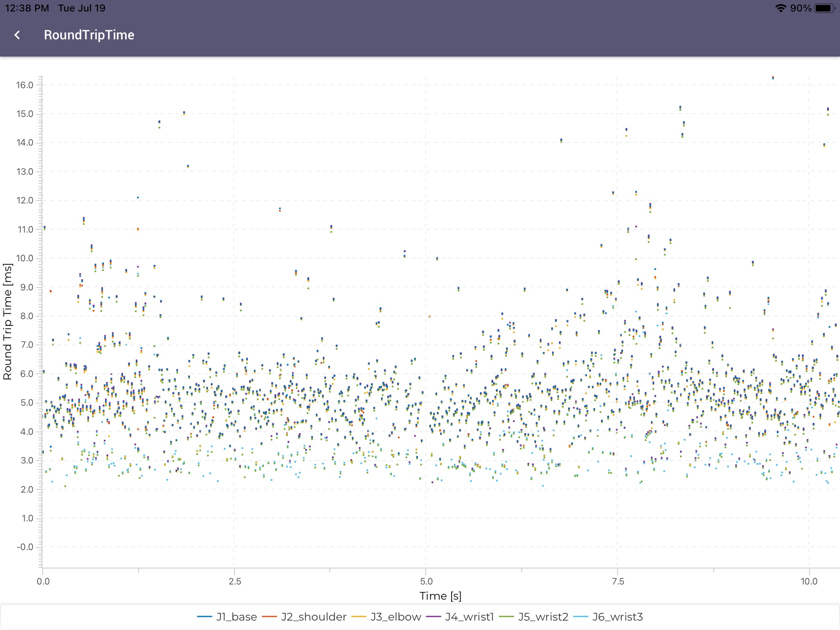Tap the Round Trip Time [ms] axis label

(7, 322)
